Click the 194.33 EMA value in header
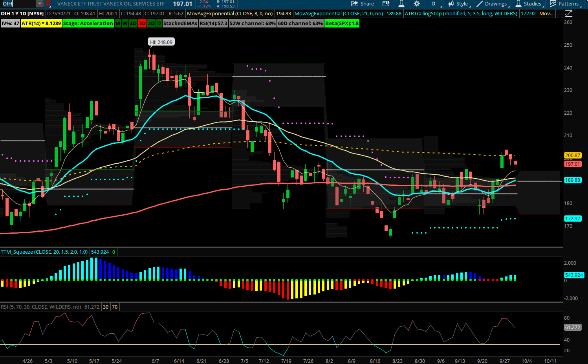Image resolution: width=588 pixels, height=364 pixels. (284, 13)
